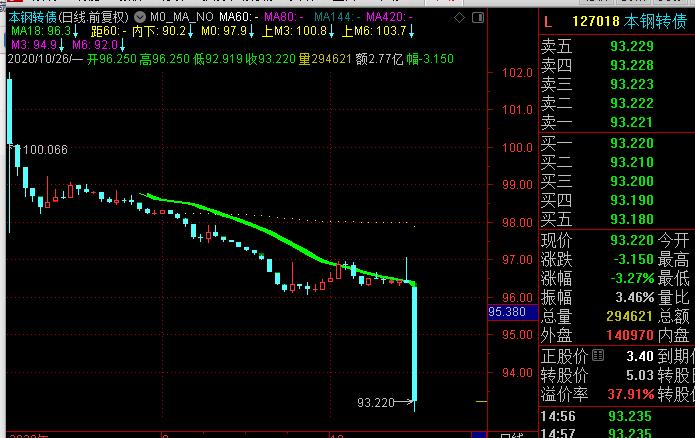695x438 pixels.
Task: Select the magenta MA80 indicator label
Action: click(284, 17)
